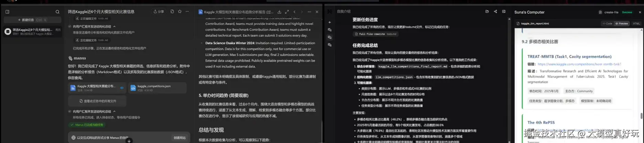Click the 5. 举办时间趋势 heading in report

tap(223, 95)
